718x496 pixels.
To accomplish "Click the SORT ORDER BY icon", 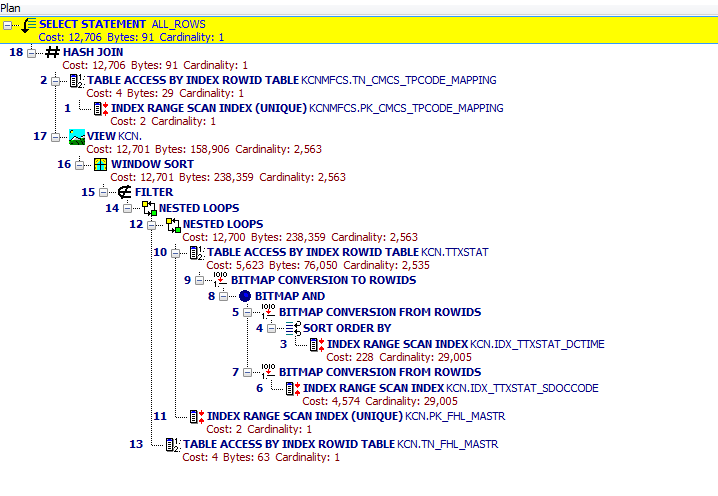I will pos(292,327).
